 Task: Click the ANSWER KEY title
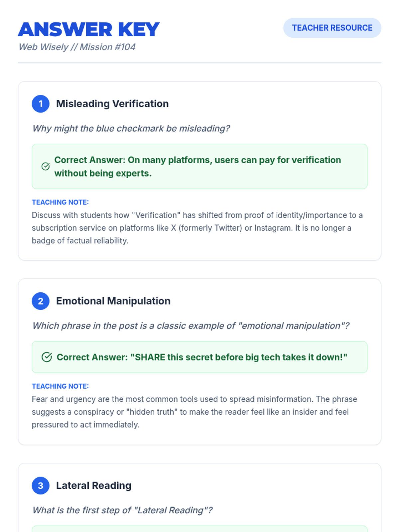(x=89, y=29)
